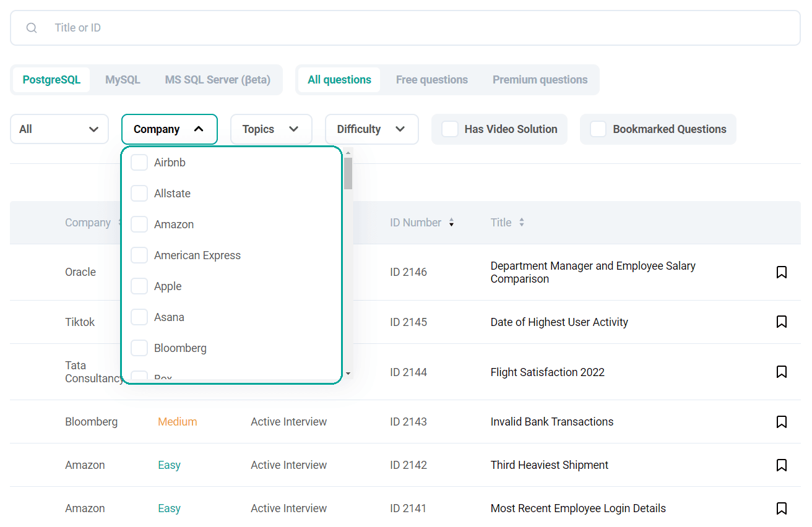Open the Department Manager and Employee Salary Comparison question

(x=593, y=272)
